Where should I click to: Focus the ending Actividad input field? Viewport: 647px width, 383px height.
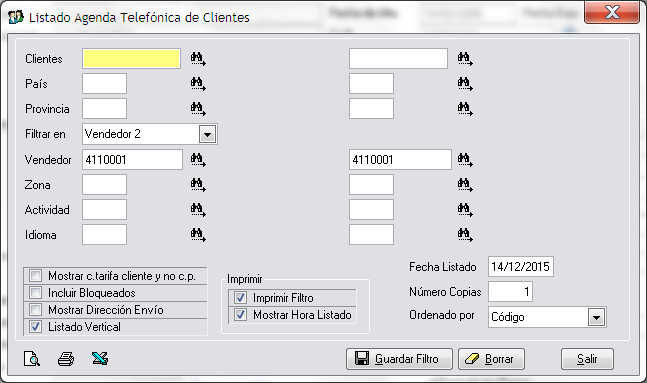point(371,210)
